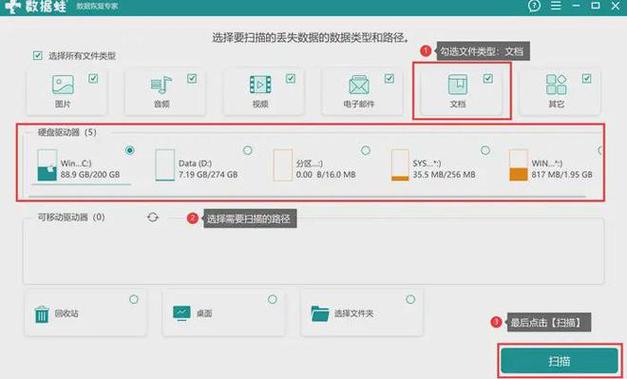Toggle the 文档 checkbox

click(488, 78)
